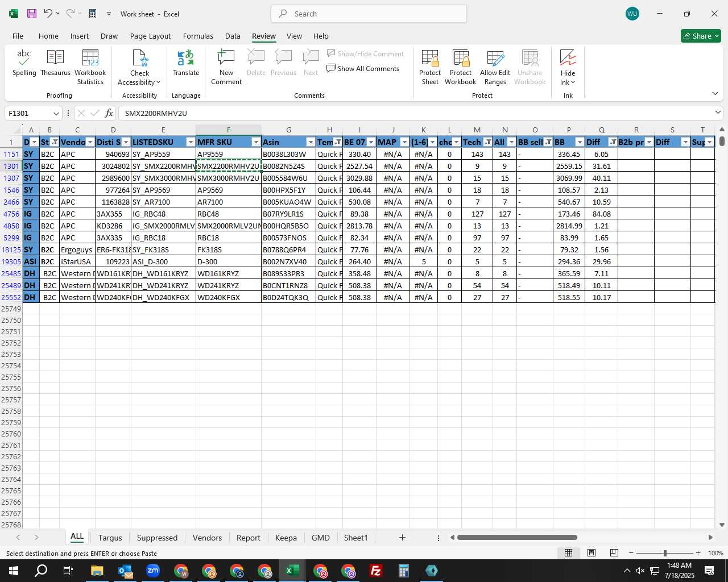This screenshot has width=728, height=582.
Task: Open Outlook from the taskbar
Action: 125,571
